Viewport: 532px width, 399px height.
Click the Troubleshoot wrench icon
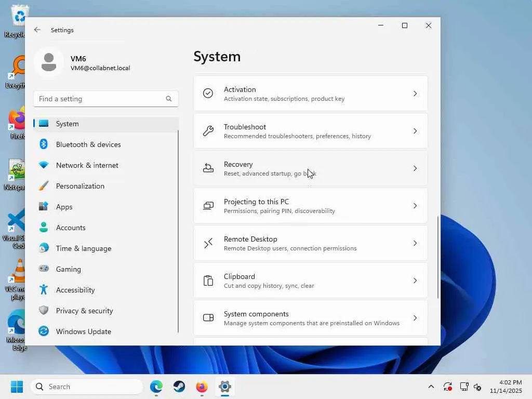(x=208, y=130)
